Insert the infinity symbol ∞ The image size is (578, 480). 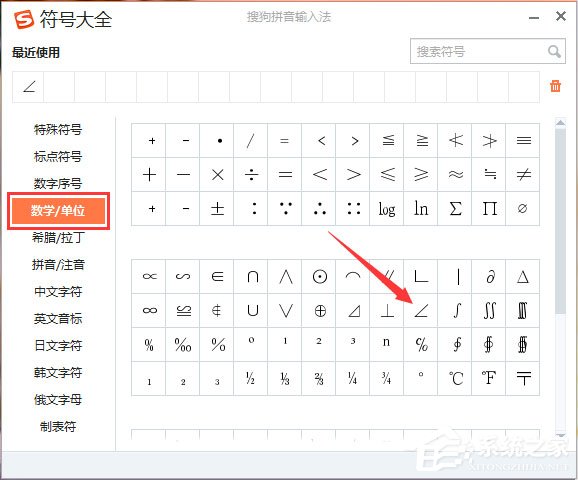(x=149, y=310)
